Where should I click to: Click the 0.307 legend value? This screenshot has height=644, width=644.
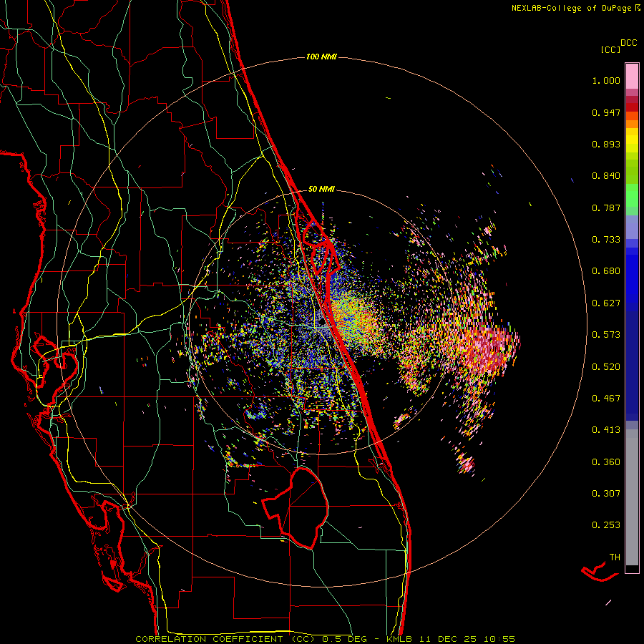606,493
